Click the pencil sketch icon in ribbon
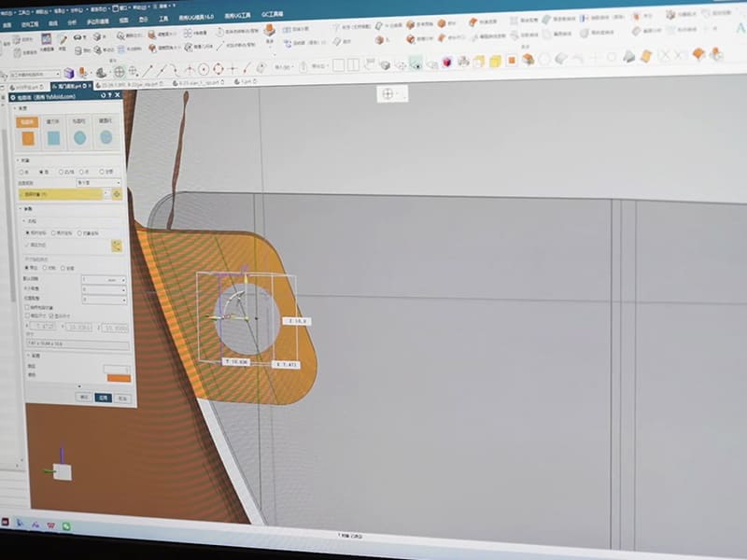This screenshot has height=560, width=747. [63, 39]
